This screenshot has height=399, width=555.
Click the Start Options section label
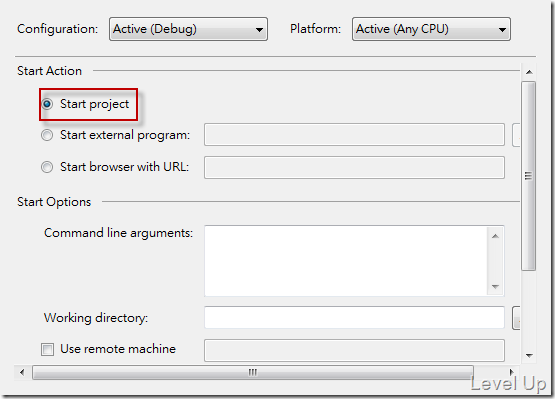coord(54,202)
